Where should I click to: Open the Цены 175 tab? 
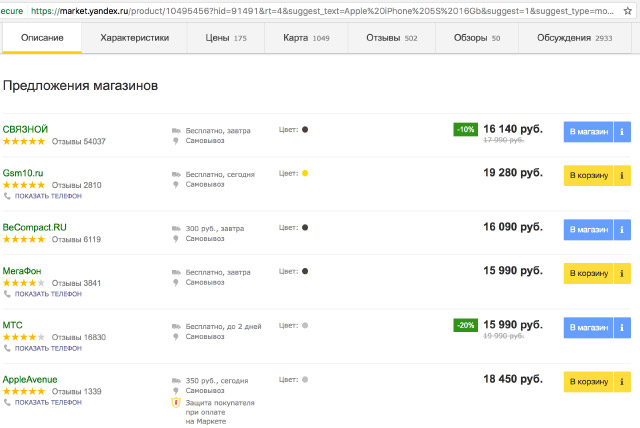pyautogui.click(x=226, y=38)
